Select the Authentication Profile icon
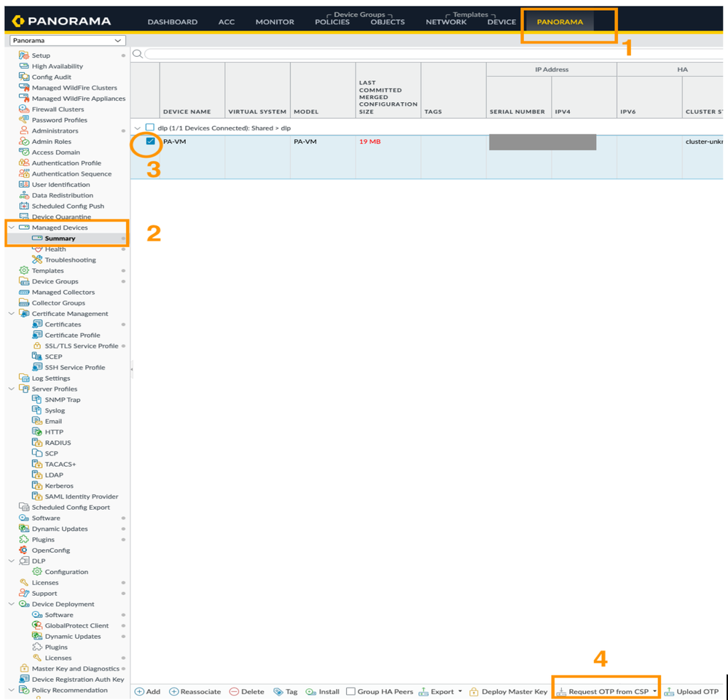 23,163
